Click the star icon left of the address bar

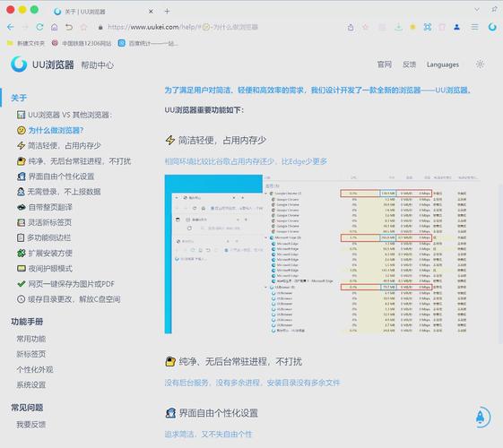pos(83,27)
